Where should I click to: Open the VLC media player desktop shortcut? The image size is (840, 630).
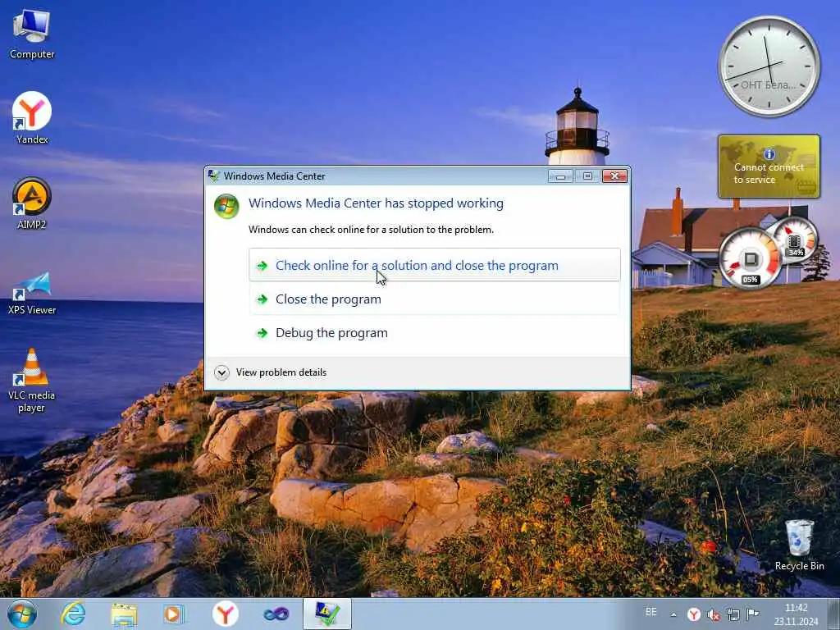[x=32, y=381]
